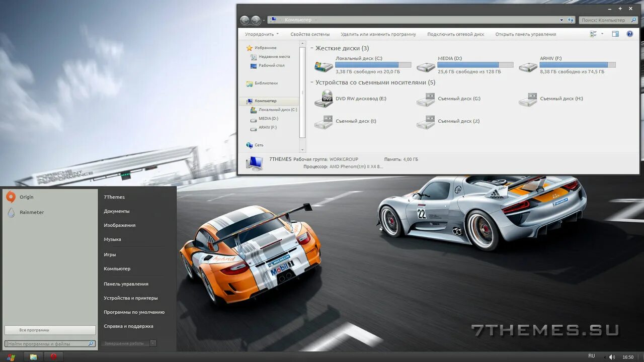The width and height of the screenshot is (644, 362).
Task: Open the view options dropdown arrow
Action: (602, 34)
